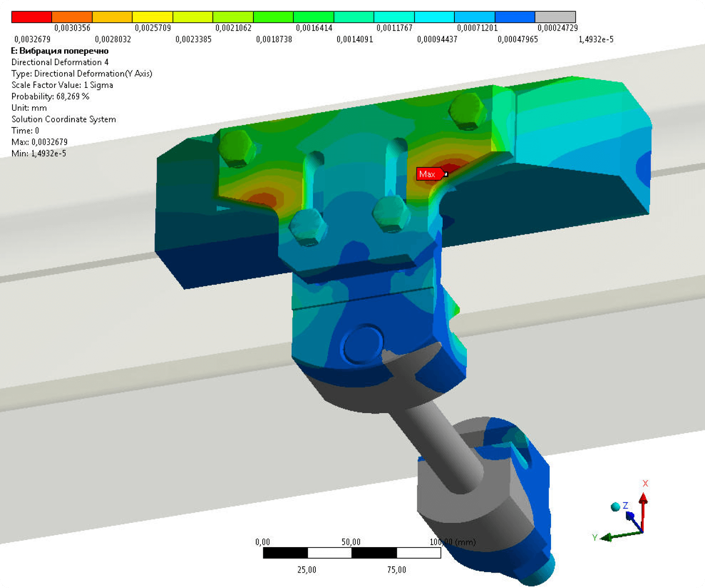Click the 'Max: 0,0032679' info line

(x=40, y=142)
